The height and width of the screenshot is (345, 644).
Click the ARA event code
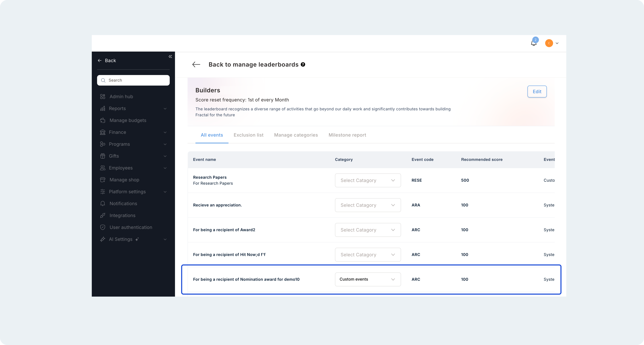coord(416,205)
